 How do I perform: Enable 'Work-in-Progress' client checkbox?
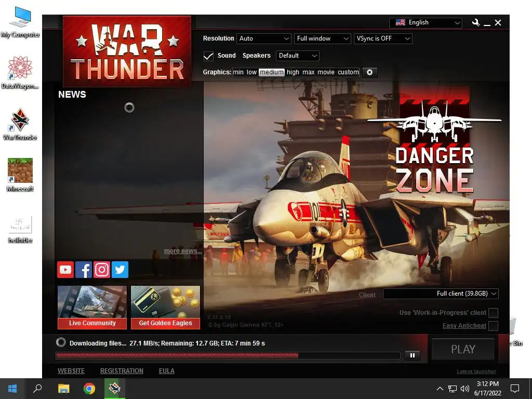point(493,313)
